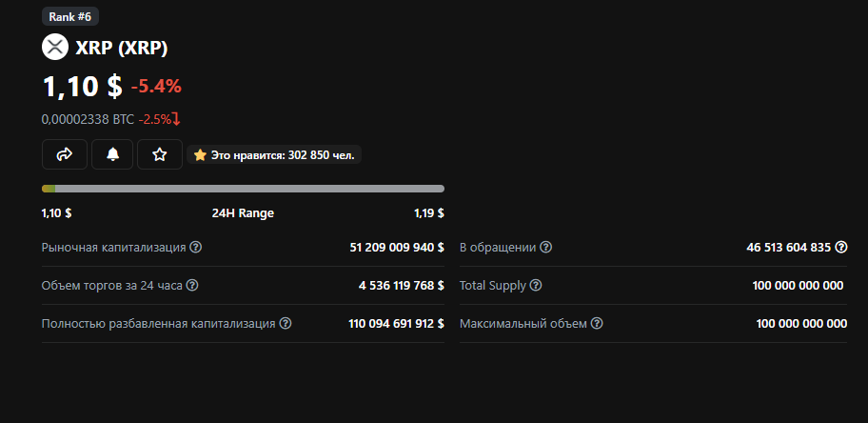Open the market capitalization help tooltip icon
868x423 pixels.
196,247
